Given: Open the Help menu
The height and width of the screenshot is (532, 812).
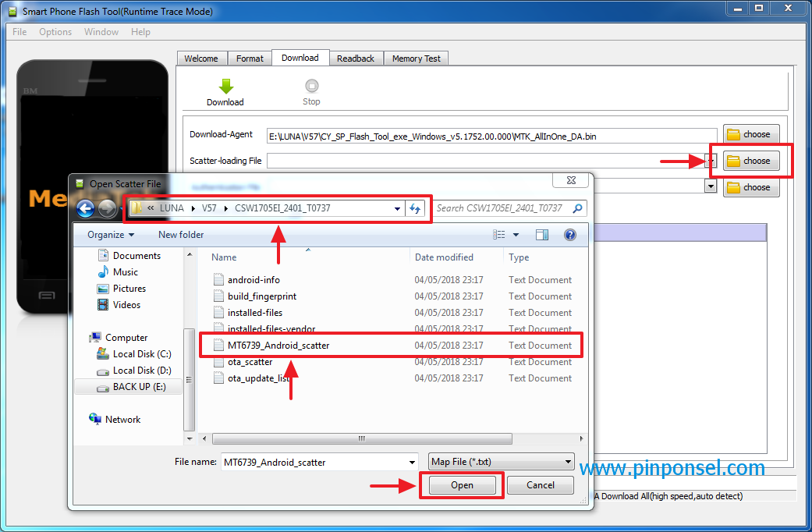Looking at the screenshot, I should 140,32.
